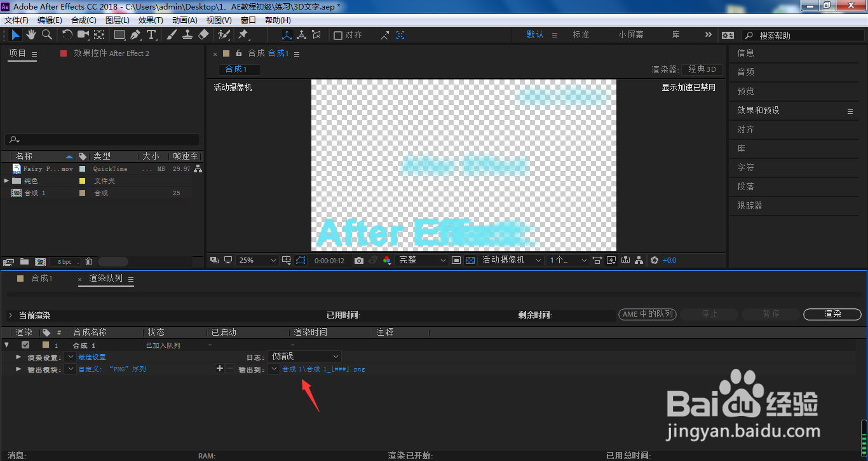The image size is (868, 461).
Task: Collapse the 合成 1 render queue item
Action: [6, 345]
